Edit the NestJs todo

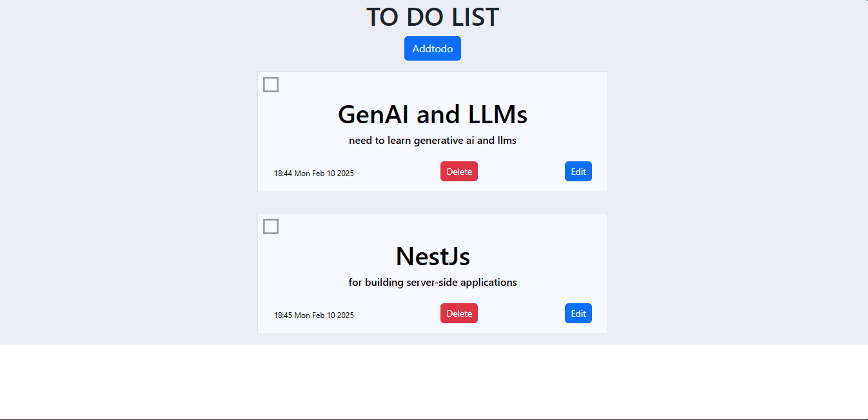[x=578, y=313]
